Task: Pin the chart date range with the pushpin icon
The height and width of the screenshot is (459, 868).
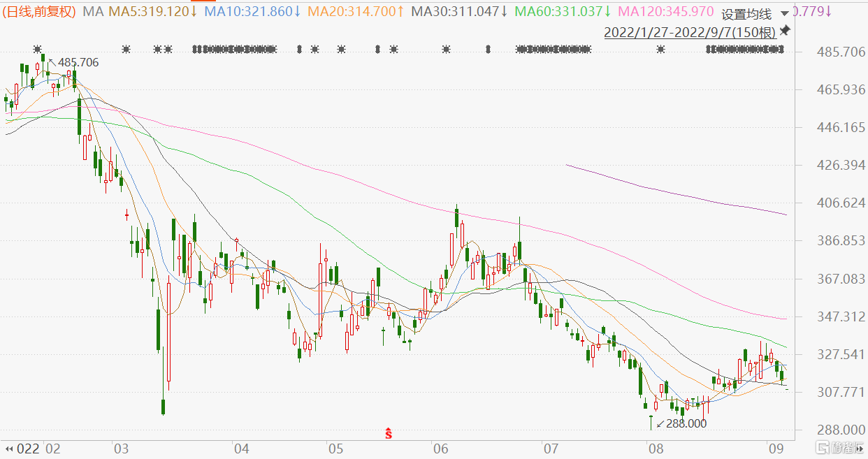Action: (x=785, y=31)
